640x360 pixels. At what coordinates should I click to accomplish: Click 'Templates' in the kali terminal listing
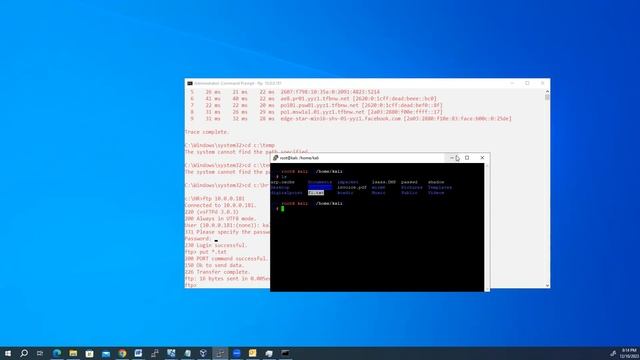[440, 187]
